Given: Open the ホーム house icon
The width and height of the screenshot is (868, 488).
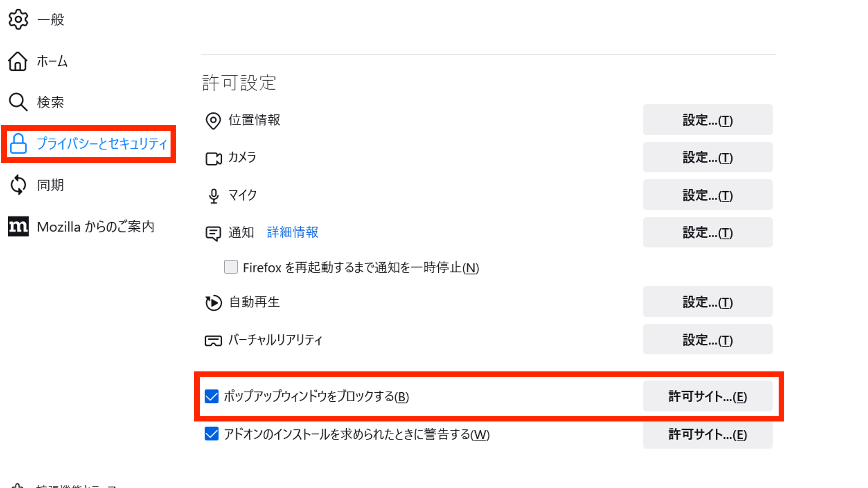Looking at the screenshot, I should point(18,61).
